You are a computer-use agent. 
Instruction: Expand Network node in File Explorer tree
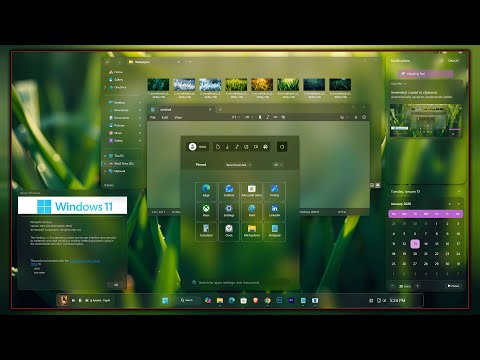[x=106, y=171]
